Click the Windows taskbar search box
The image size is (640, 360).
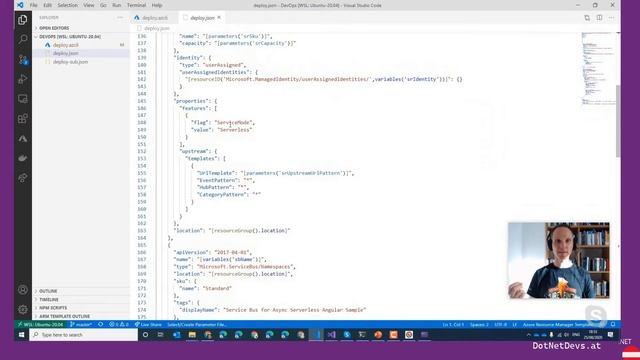click(83, 335)
